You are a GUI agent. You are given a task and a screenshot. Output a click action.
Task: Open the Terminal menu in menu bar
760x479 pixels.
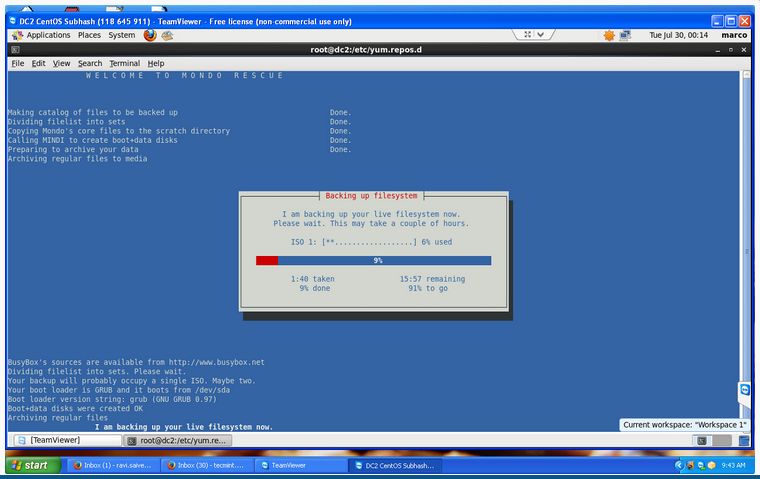pyautogui.click(x=125, y=63)
